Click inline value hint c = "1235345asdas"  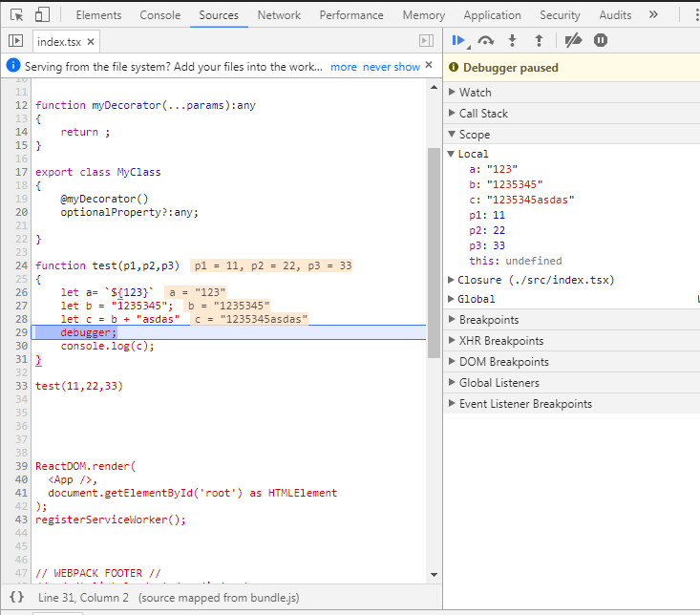pos(249,319)
